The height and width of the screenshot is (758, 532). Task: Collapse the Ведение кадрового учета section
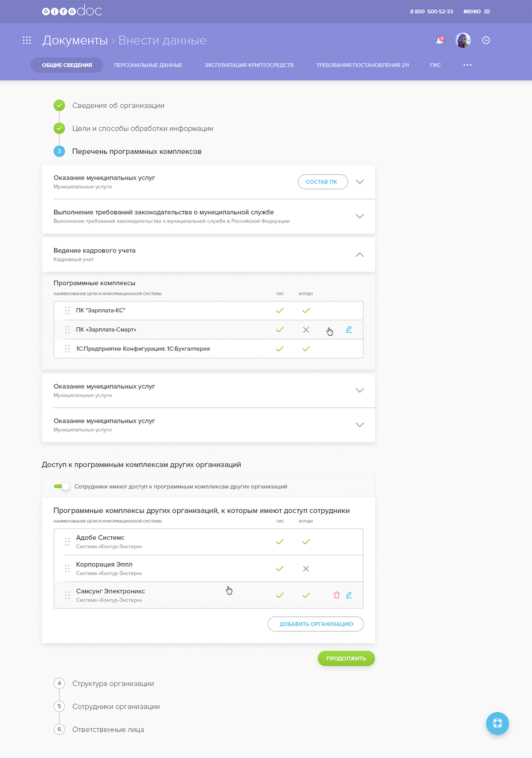click(360, 255)
